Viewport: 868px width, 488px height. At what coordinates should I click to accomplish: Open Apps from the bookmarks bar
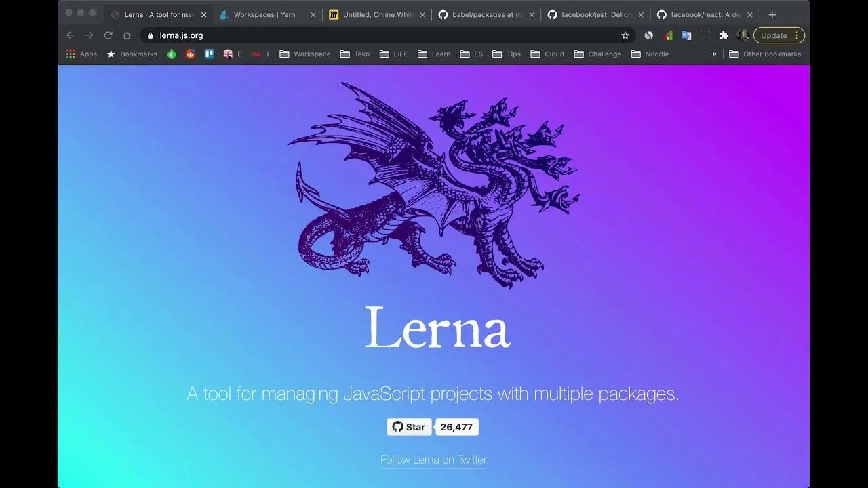coord(81,54)
